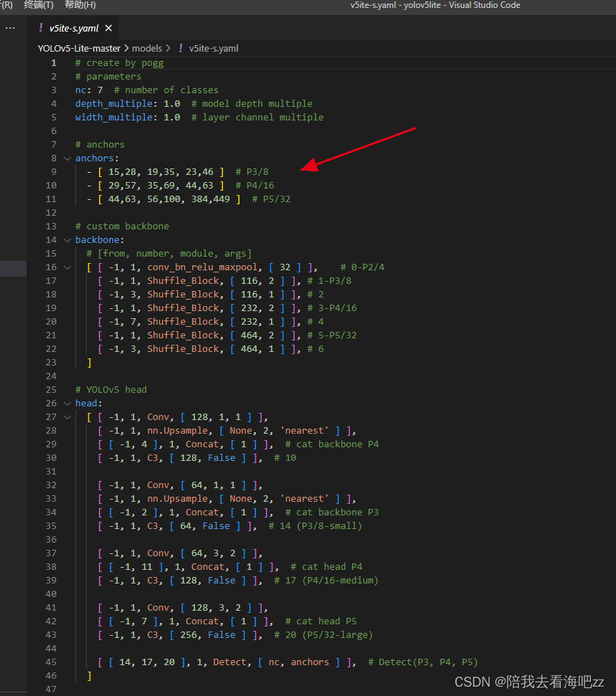This screenshot has height=696, width=616.
Task: Click the Detect module name
Action: [229, 662]
